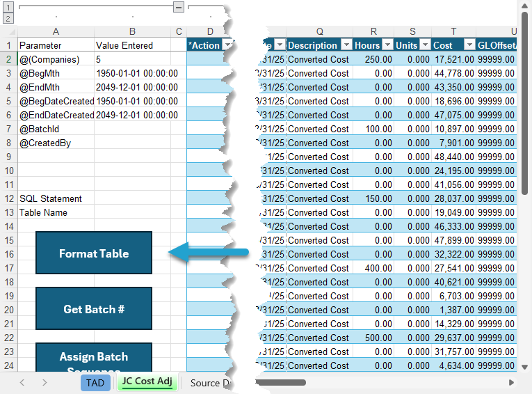532x394 pixels.
Task: Switch to the TAD sheet tab
Action: pos(95,383)
